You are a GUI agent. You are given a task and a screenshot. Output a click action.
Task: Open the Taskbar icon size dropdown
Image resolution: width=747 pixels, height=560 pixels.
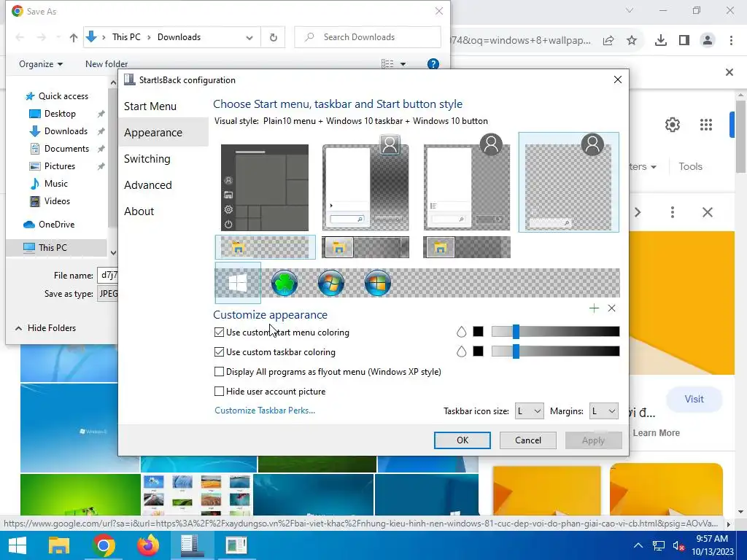pyautogui.click(x=530, y=411)
